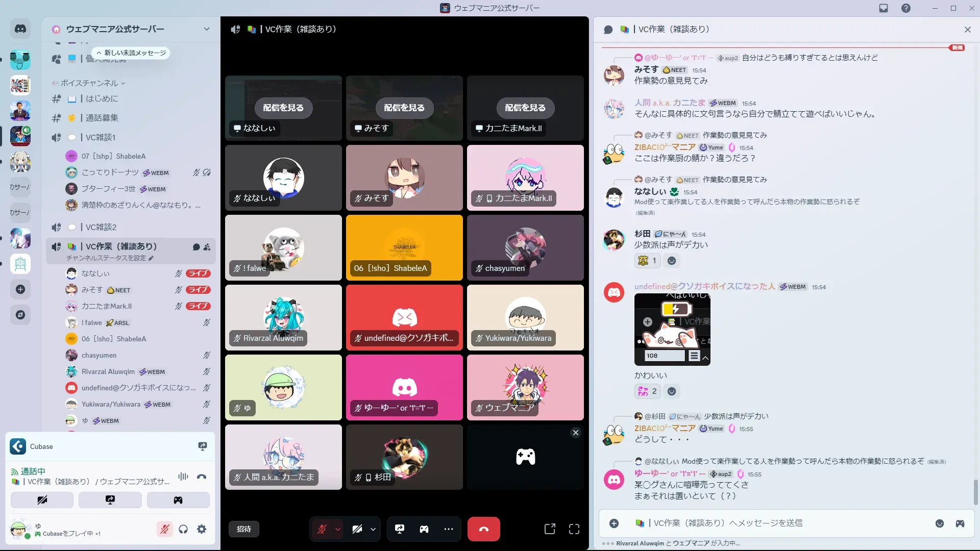
Task: Pop out the call window
Action: coord(550,529)
